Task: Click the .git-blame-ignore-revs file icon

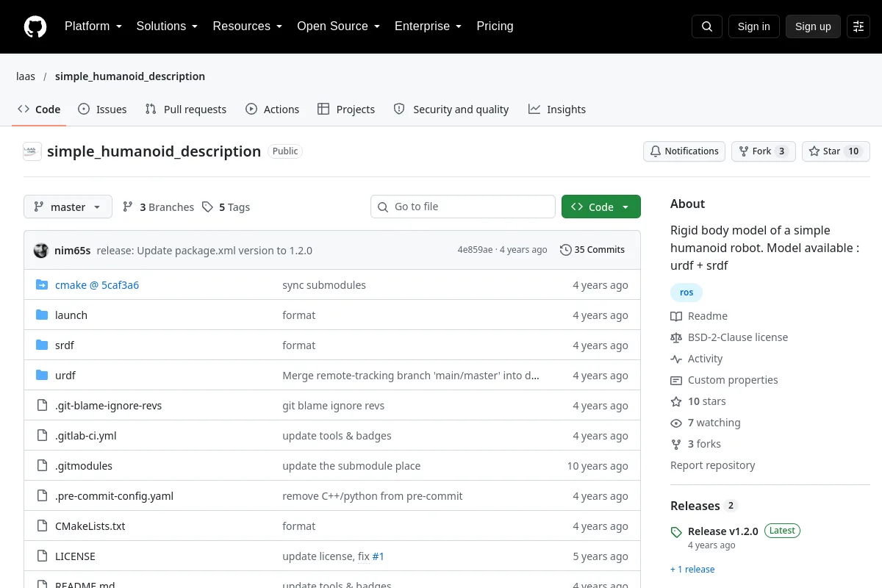Action: click(x=42, y=406)
